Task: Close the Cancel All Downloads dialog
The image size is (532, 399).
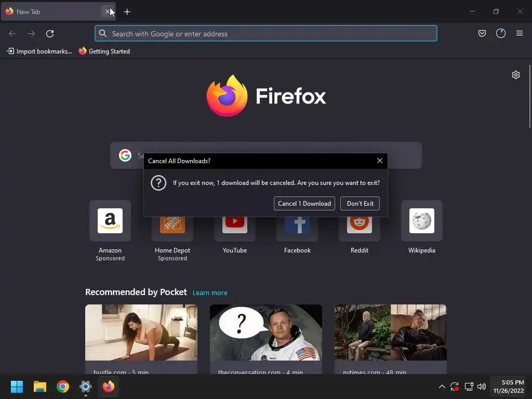Action: 380,161
